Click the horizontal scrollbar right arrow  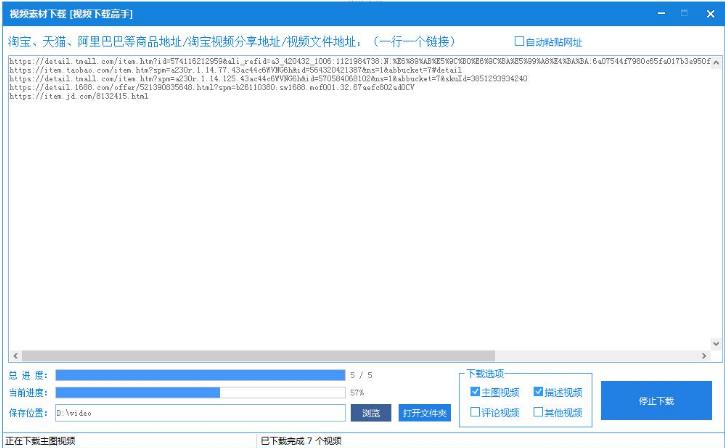(x=703, y=355)
